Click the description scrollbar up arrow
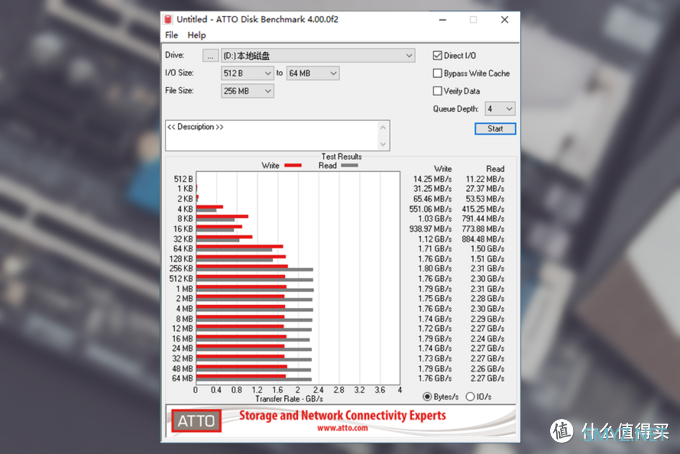 coord(383,127)
